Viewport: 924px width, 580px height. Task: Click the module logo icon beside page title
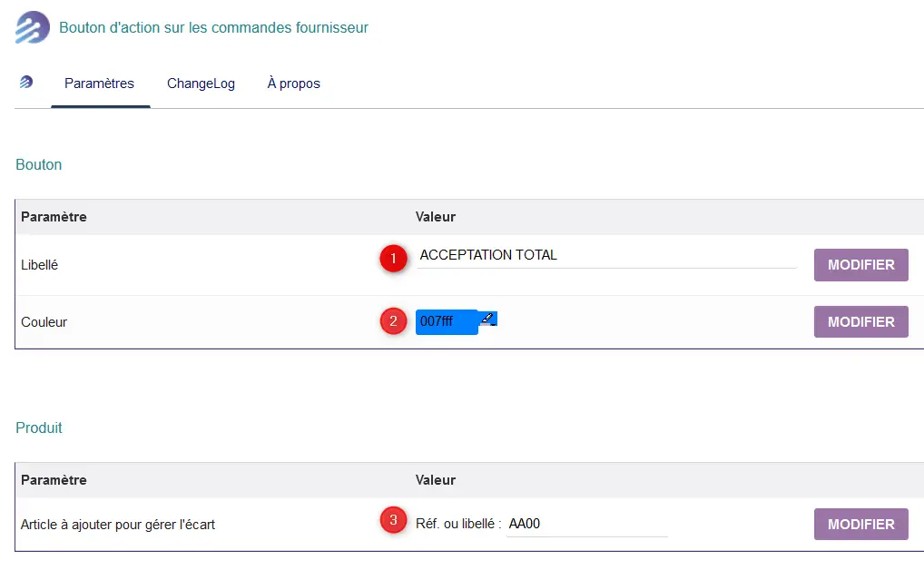click(33, 27)
